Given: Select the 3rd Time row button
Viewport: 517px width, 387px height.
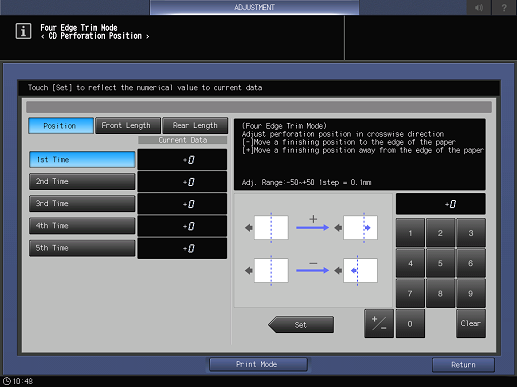Looking at the screenshot, I should pos(82,204).
